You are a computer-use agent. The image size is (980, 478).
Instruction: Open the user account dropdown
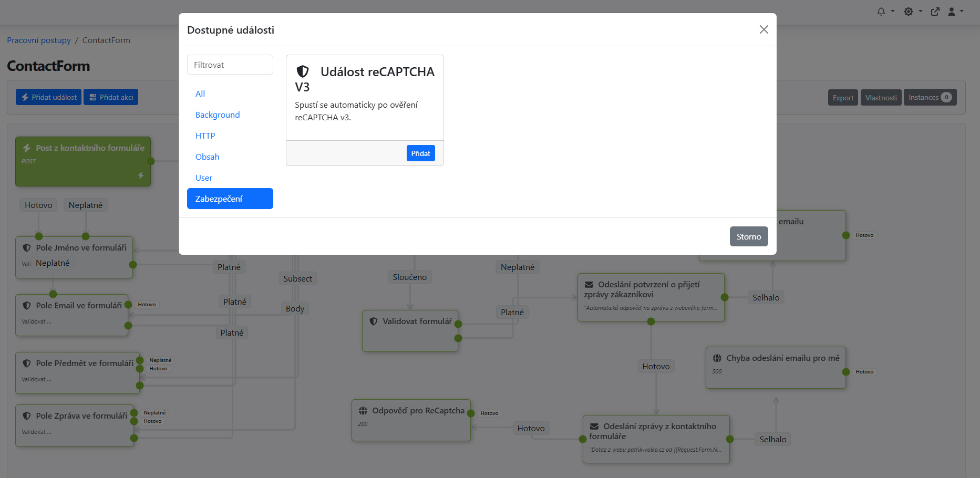click(x=955, y=11)
